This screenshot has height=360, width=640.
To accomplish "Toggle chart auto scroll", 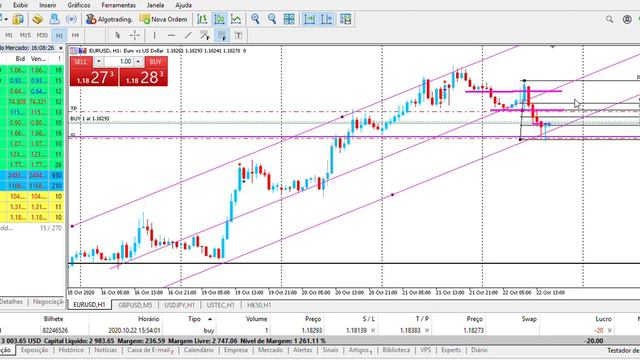I will coord(309,19).
